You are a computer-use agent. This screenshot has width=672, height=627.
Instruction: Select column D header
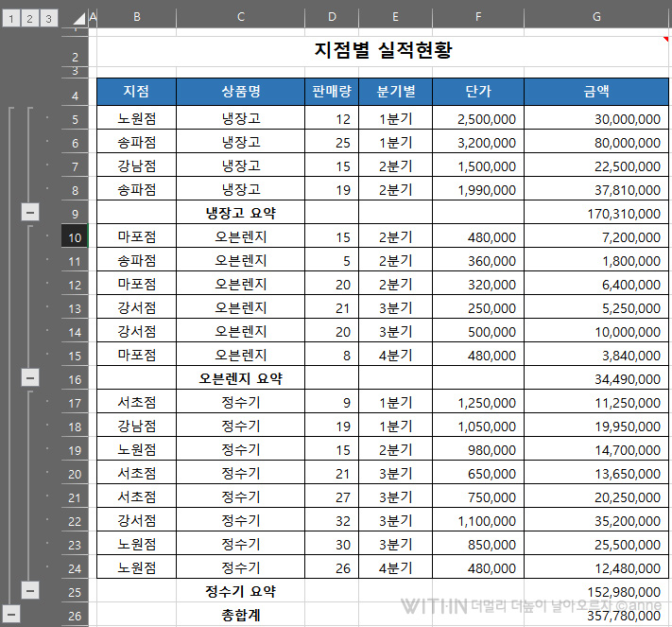click(332, 17)
